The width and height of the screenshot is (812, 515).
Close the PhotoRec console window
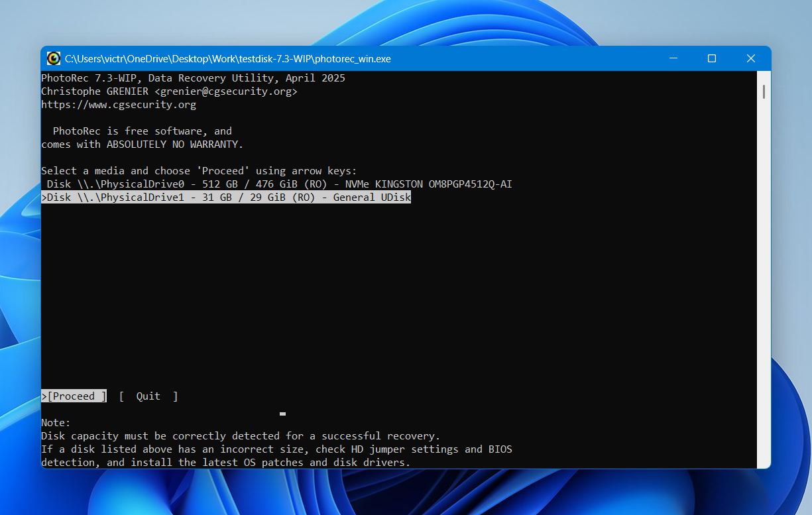click(x=751, y=58)
